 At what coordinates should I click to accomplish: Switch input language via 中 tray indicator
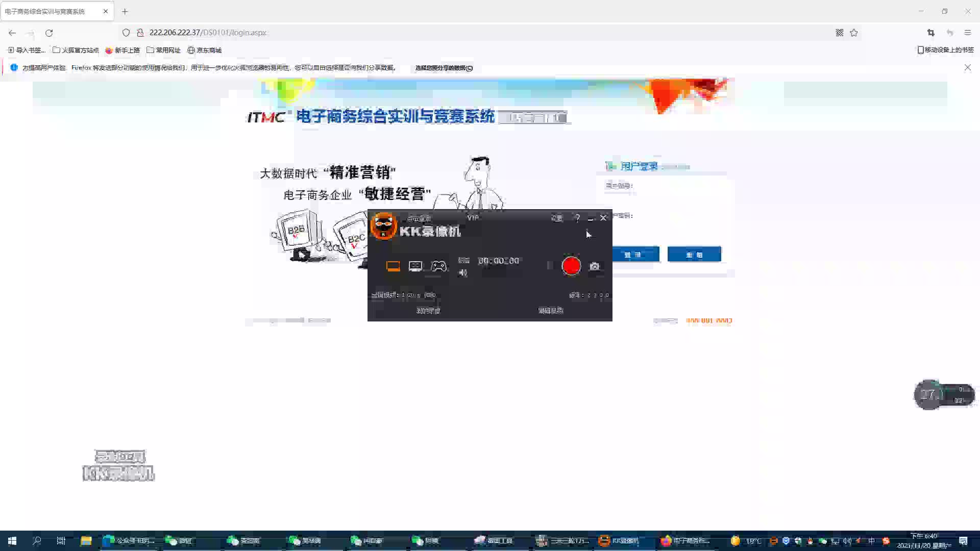tap(870, 540)
